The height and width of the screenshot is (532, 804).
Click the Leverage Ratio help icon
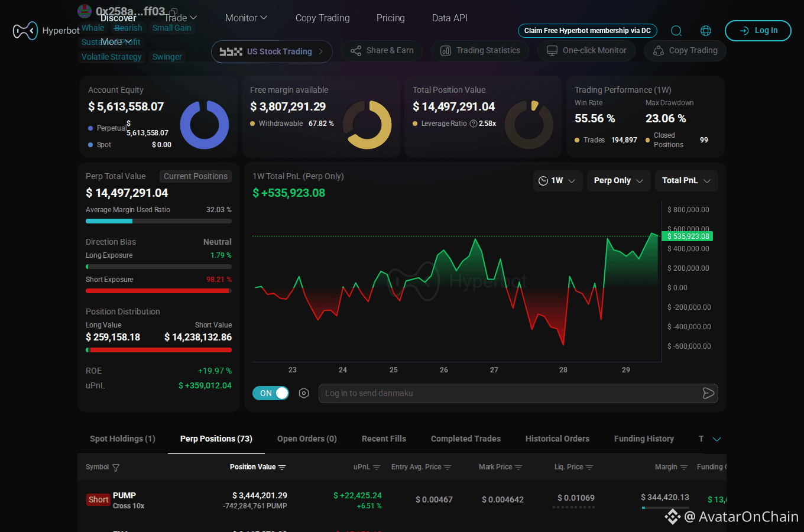[x=474, y=124]
